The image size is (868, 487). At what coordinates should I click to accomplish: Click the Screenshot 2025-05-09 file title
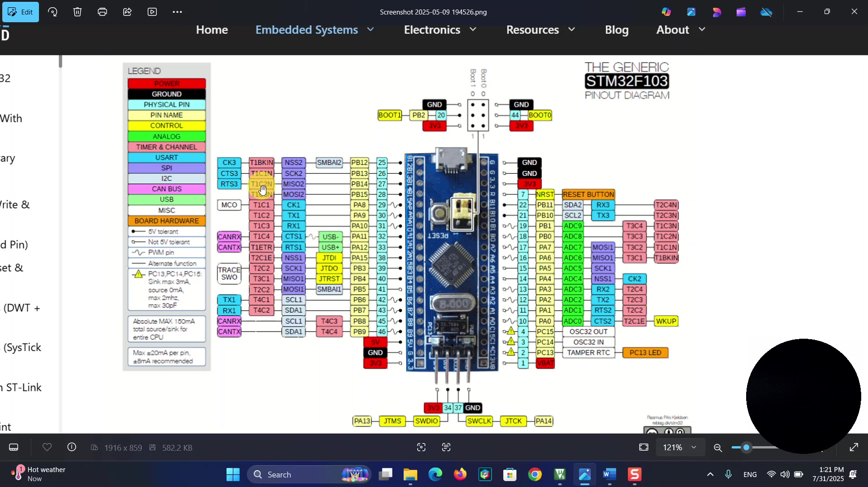point(434,12)
